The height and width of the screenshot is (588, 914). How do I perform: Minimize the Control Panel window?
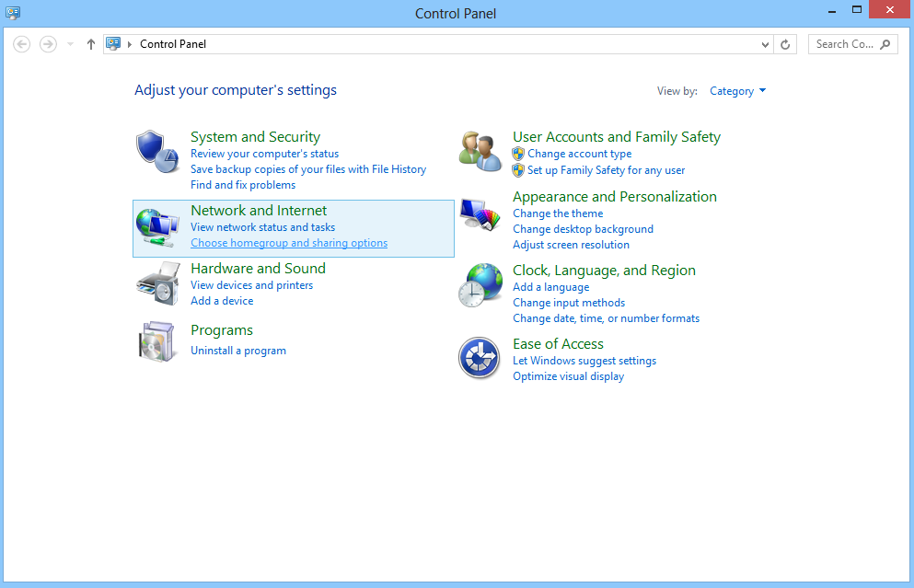(x=832, y=10)
